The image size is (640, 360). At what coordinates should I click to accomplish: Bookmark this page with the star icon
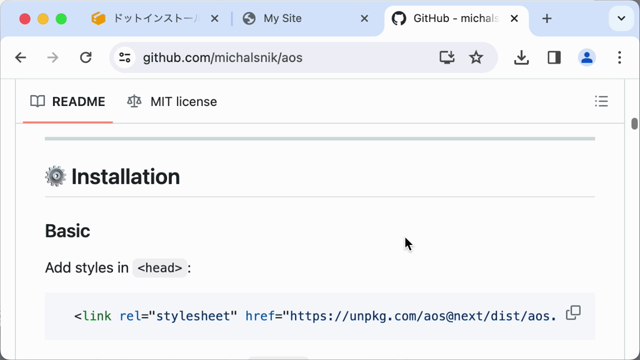tap(476, 58)
